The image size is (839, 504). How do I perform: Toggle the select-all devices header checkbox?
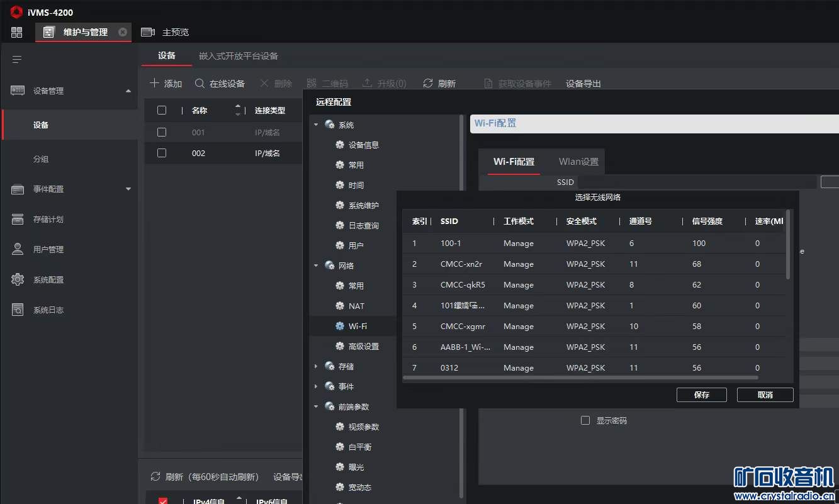point(162,110)
